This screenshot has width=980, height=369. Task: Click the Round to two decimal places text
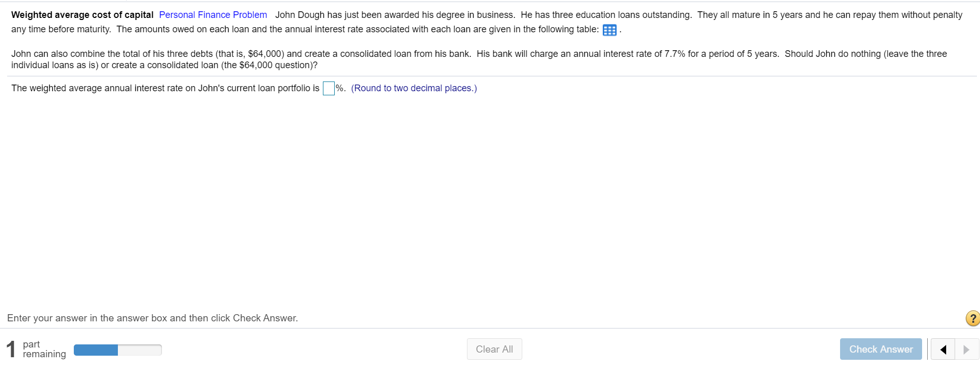(413, 88)
